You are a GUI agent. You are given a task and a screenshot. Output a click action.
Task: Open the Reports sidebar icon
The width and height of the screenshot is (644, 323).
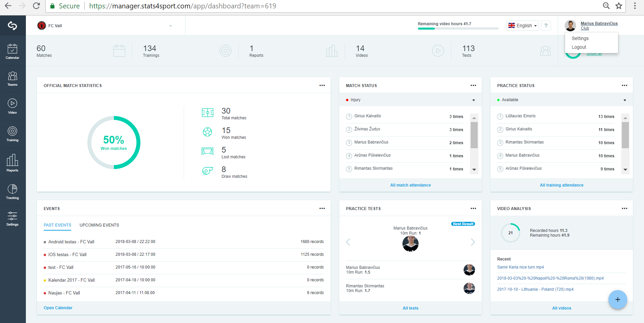(12, 163)
